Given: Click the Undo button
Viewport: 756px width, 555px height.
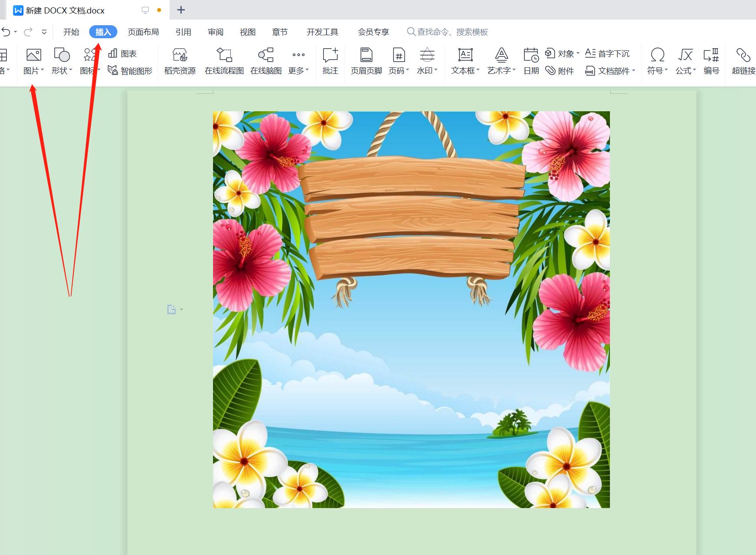Looking at the screenshot, I should (x=6, y=32).
